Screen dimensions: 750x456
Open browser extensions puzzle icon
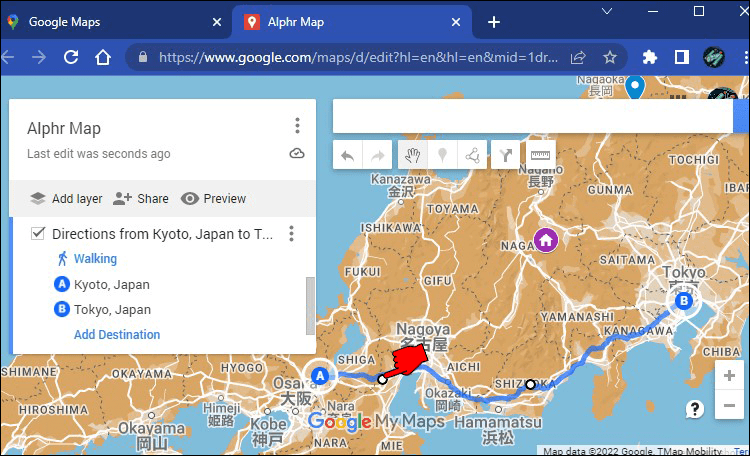(649, 57)
